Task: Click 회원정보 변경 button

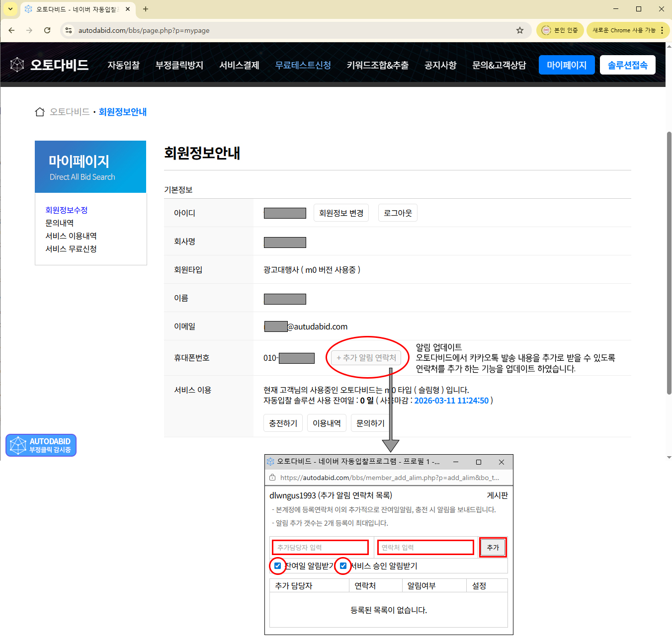Action: click(341, 213)
